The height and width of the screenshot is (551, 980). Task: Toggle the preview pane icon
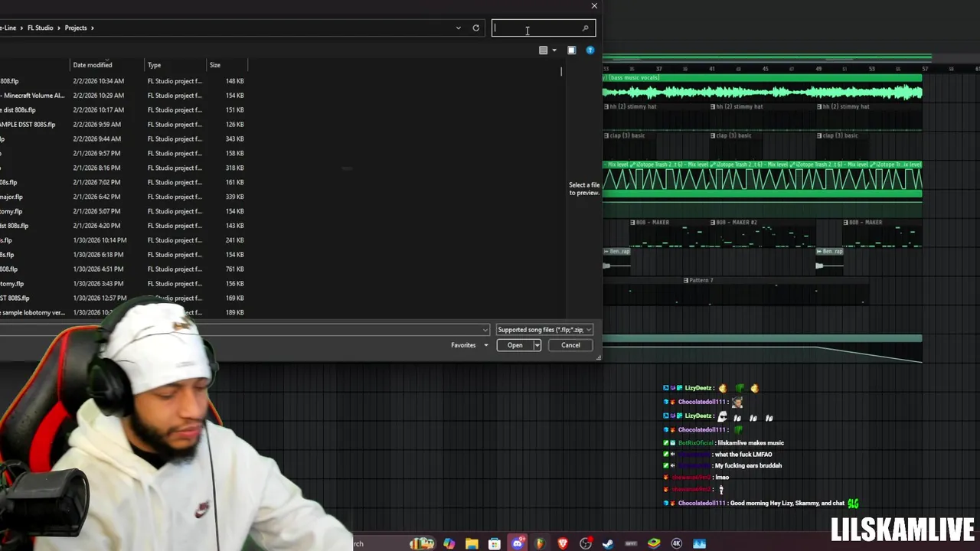(571, 50)
